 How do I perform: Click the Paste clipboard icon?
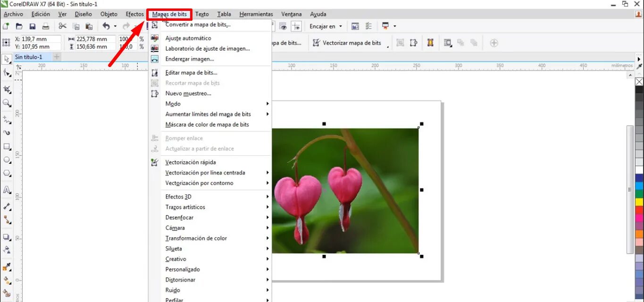tap(89, 26)
